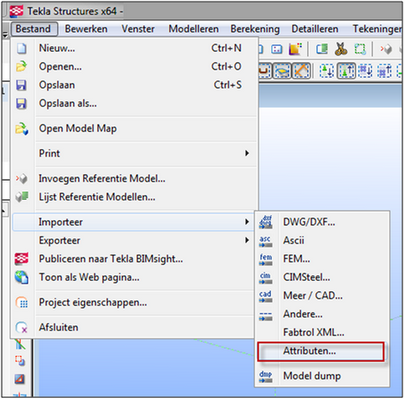The image size is (405, 399).
Task: Toggle the brown U-shape select switch
Action: [x=264, y=70]
